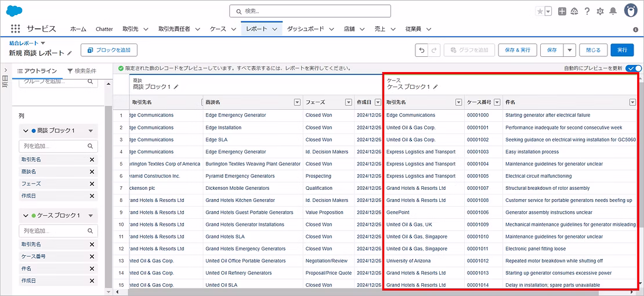Open the favorites list dropdown arrow
The width and height of the screenshot is (644, 296).
[548, 12]
